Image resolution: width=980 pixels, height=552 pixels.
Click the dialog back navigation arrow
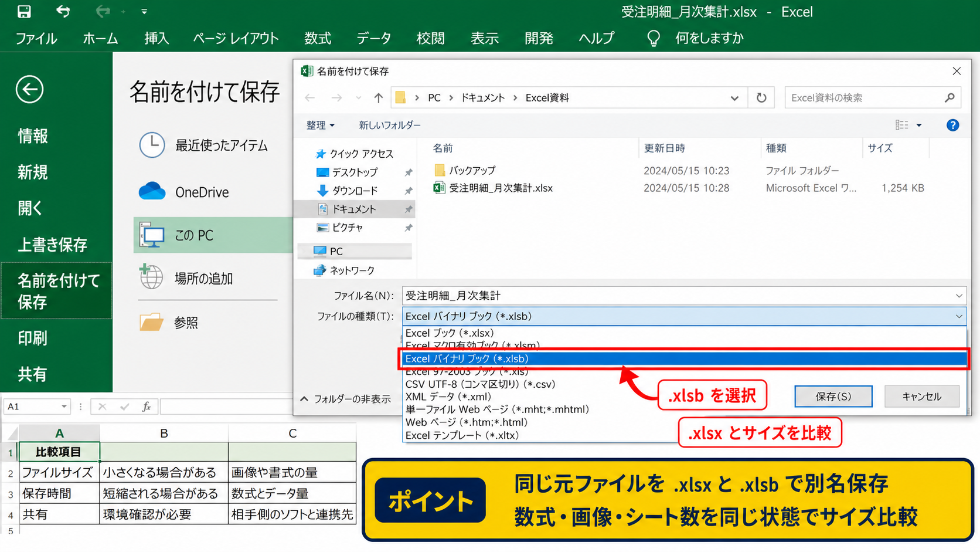[x=310, y=98]
